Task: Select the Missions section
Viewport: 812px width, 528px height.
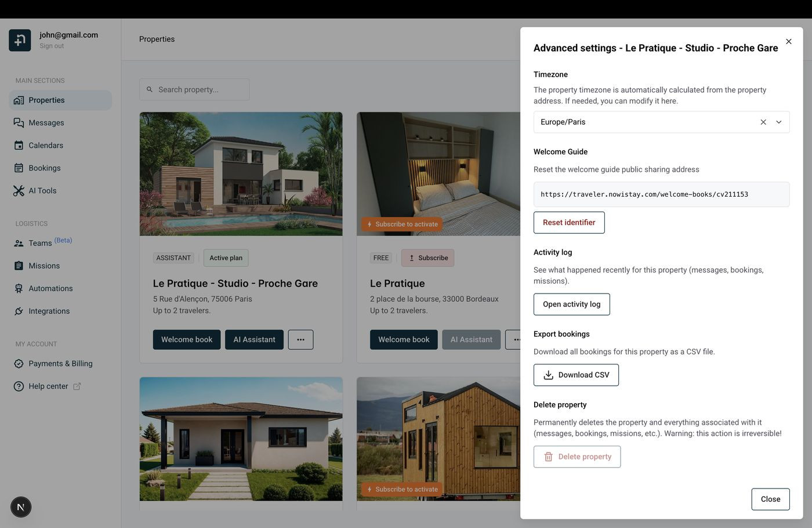Action: [x=44, y=266]
